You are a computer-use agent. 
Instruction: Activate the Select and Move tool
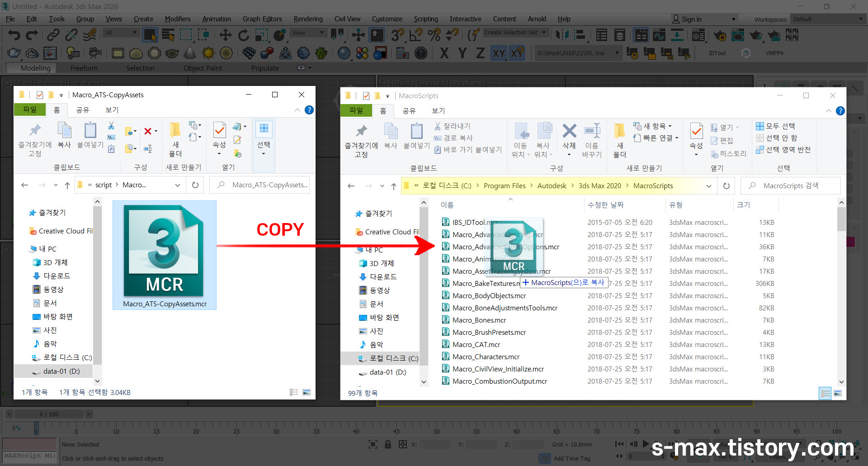point(225,35)
